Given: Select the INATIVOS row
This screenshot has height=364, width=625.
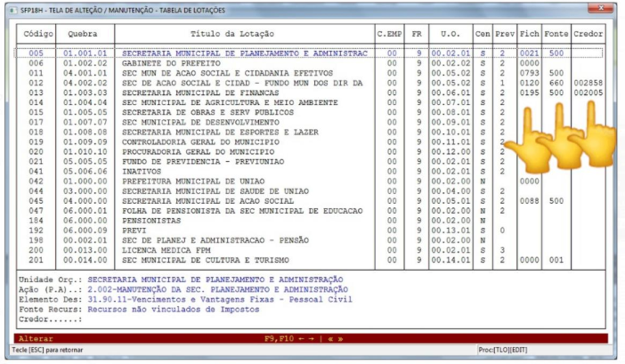Looking at the screenshot, I should 310,171.
